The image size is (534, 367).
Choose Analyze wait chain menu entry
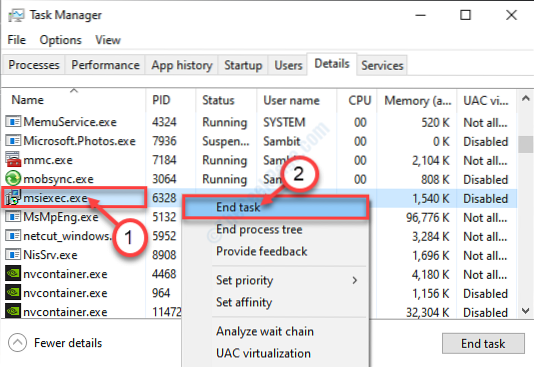(x=275, y=331)
